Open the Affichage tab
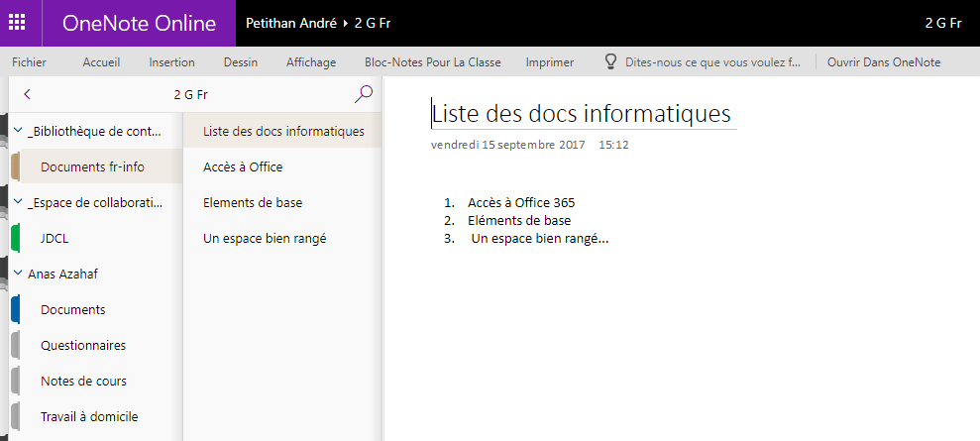The height and width of the screenshot is (441, 980). click(311, 62)
